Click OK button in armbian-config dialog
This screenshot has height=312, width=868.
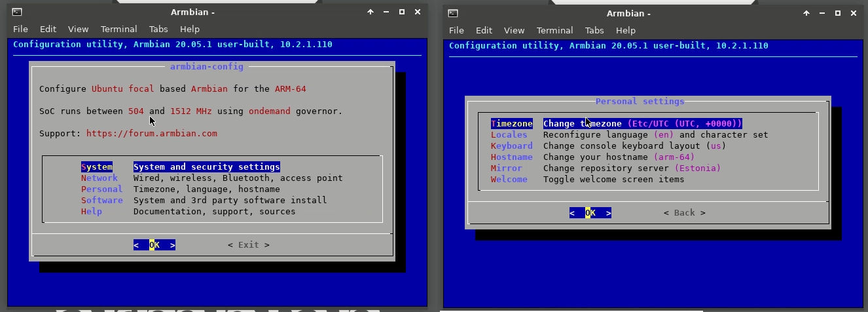tap(154, 244)
